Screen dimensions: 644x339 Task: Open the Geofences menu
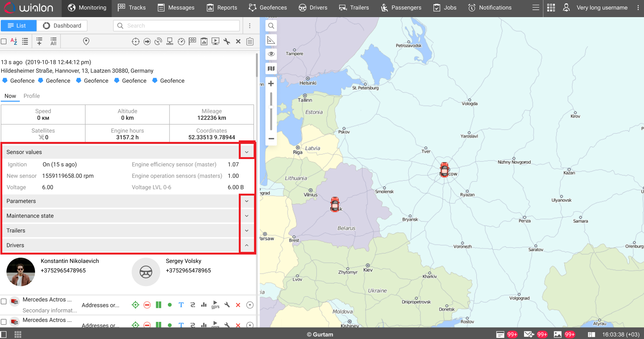pyautogui.click(x=268, y=8)
